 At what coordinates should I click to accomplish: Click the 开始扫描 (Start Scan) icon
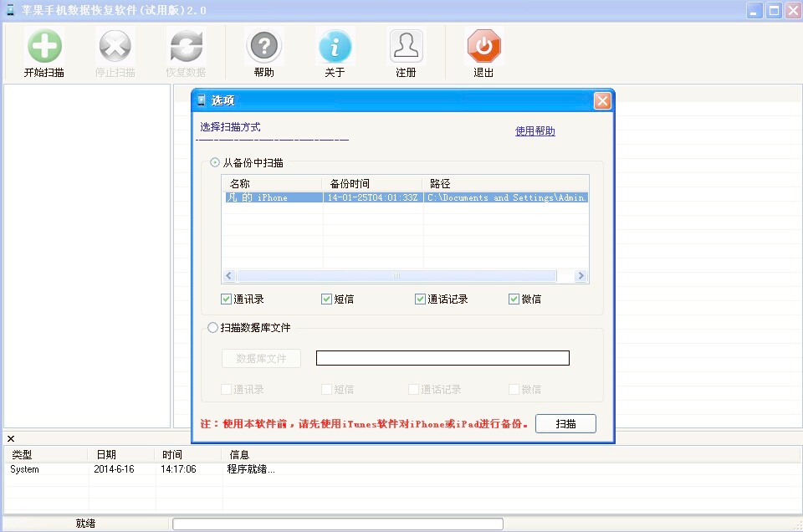pos(44,45)
